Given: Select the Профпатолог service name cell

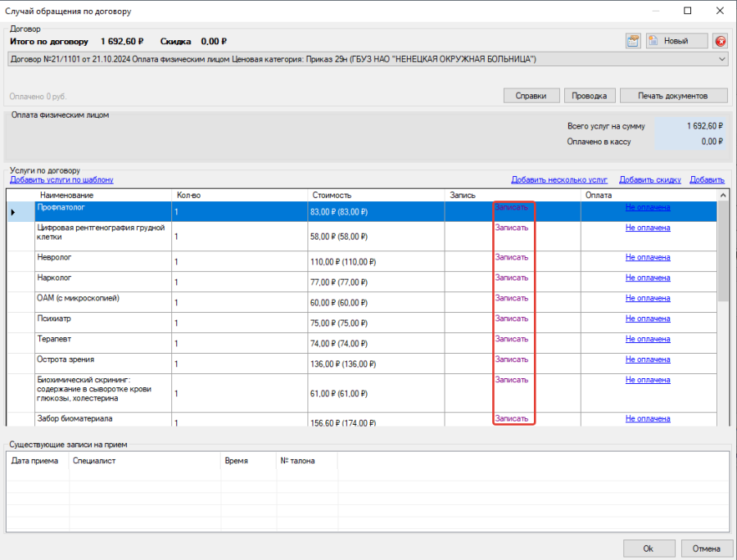Looking at the screenshot, I should coord(103,212).
